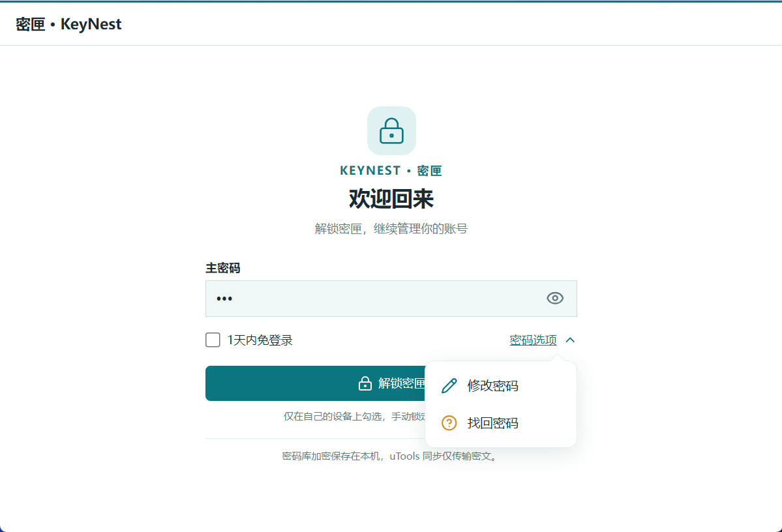Choose 找回密码 from the dropdown menu
Screen dimensions: 782x532
point(501,423)
